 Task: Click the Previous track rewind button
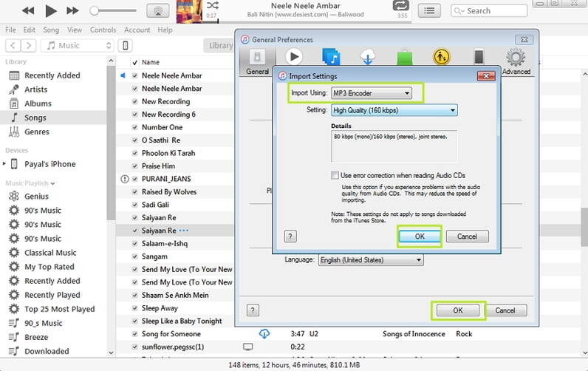coord(28,11)
